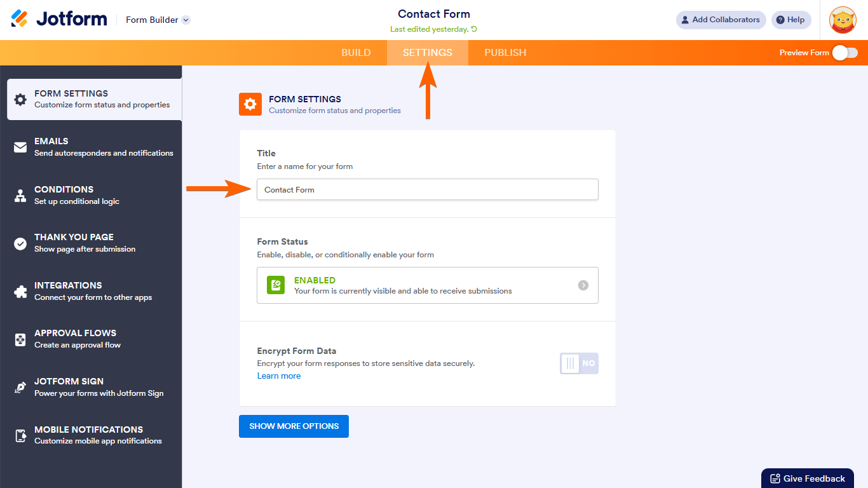Image resolution: width=868 pixels, height=488 pixels.
Task: Click the Integrations puzzle piece icon
Action: pyautogui.click(x=20, y=292)
